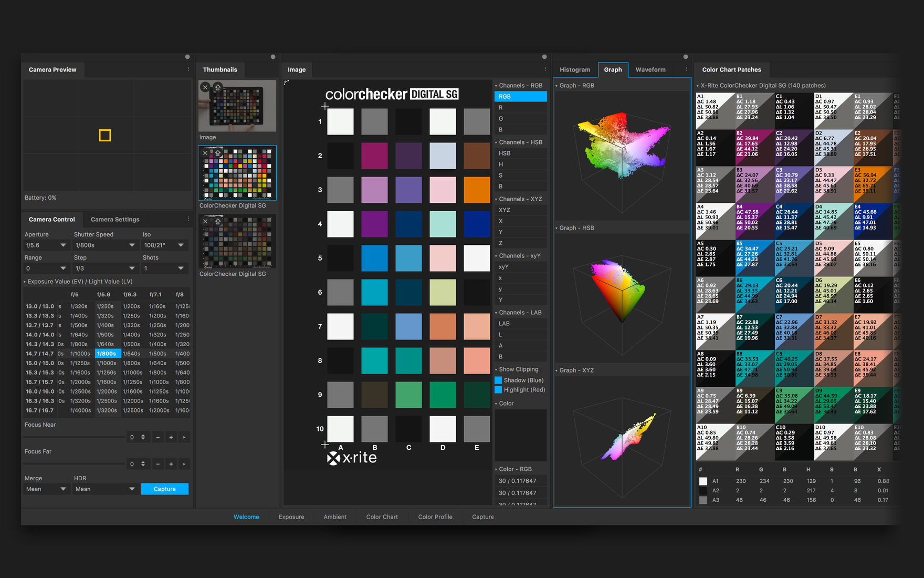Click the rotate handle at image top-left

point(287,82)
